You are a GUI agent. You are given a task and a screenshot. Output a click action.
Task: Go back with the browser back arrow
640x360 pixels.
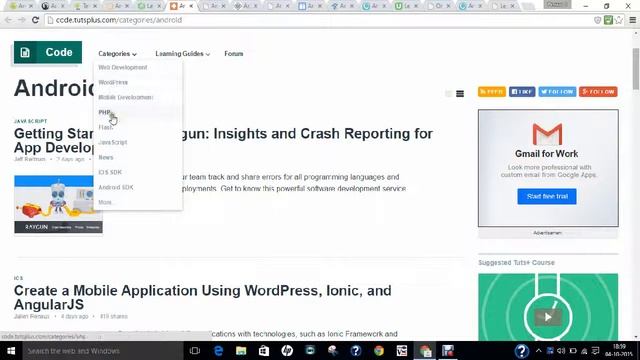8,20
